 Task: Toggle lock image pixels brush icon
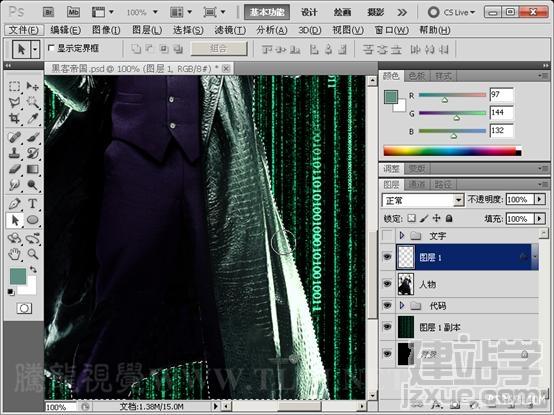[x=424, y=218]
